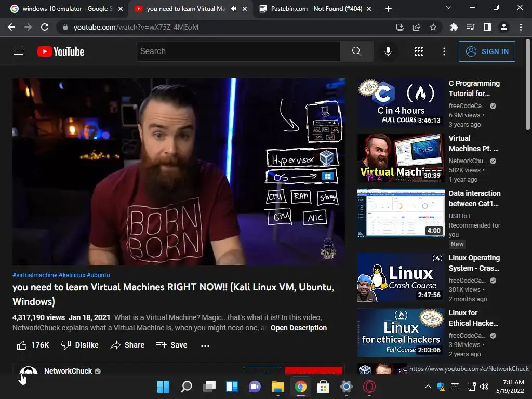532x399 pixels.
Task: Toggle Chrome side panel icon
Action: click(487, 27)
